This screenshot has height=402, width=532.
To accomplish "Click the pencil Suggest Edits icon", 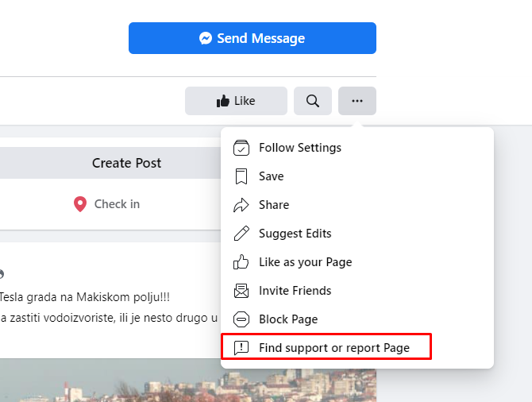I will (x=241, y=234).
